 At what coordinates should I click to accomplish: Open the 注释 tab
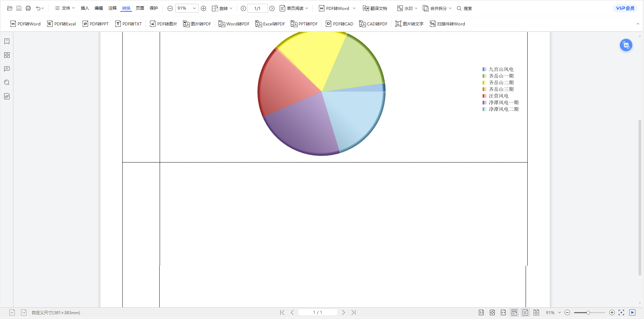(112, 8)
